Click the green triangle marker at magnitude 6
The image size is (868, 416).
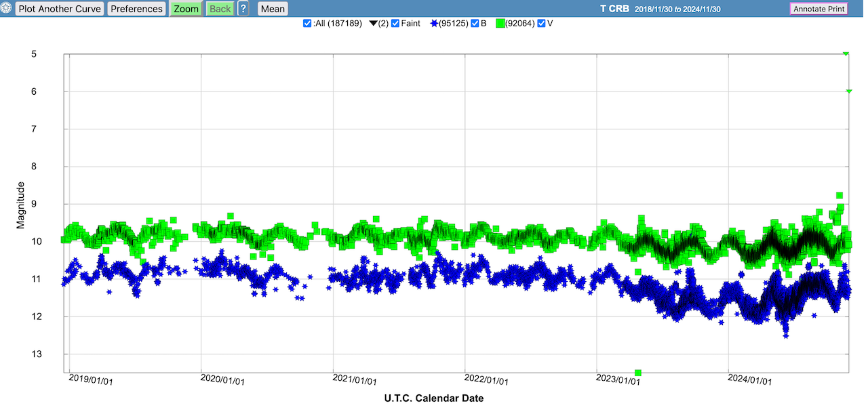click(849, 91)
